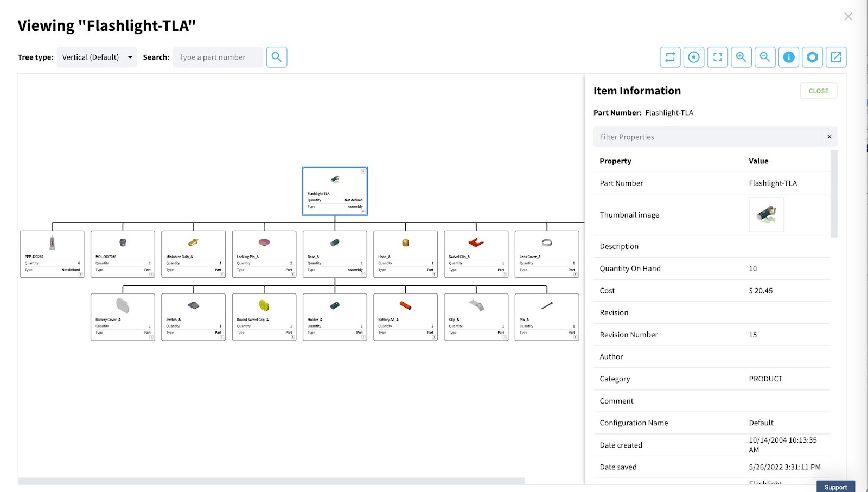Click the flashlight thumbnail in the properties table

pos(766,214)
